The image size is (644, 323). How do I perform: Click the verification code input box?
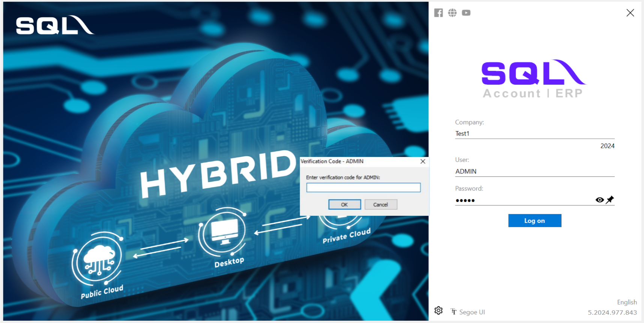(363, 187)
